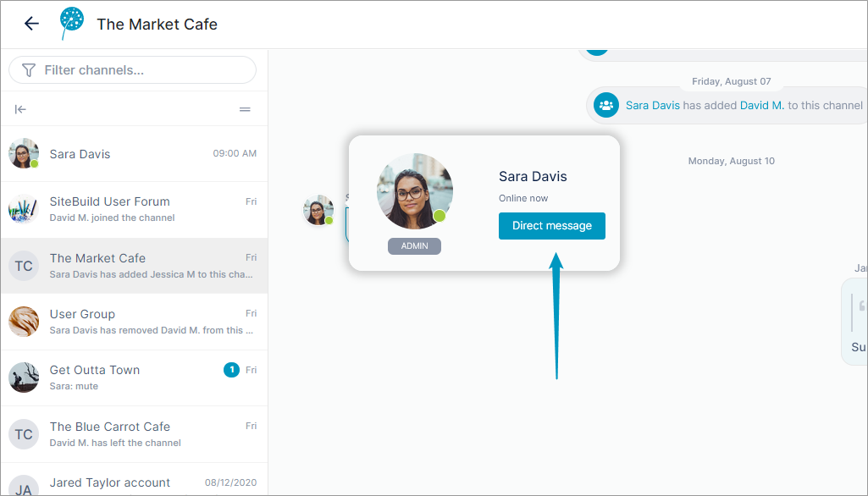Click the filter funnel icon

28,70
